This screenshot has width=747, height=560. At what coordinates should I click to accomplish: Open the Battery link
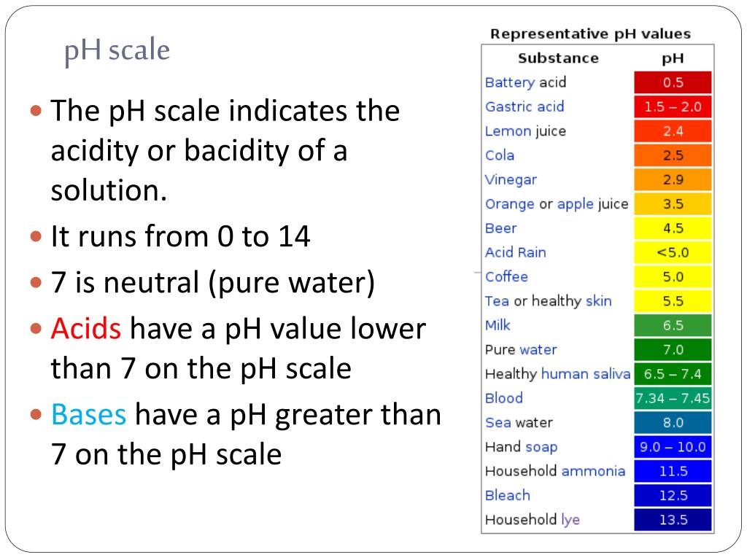pos(510,82)
